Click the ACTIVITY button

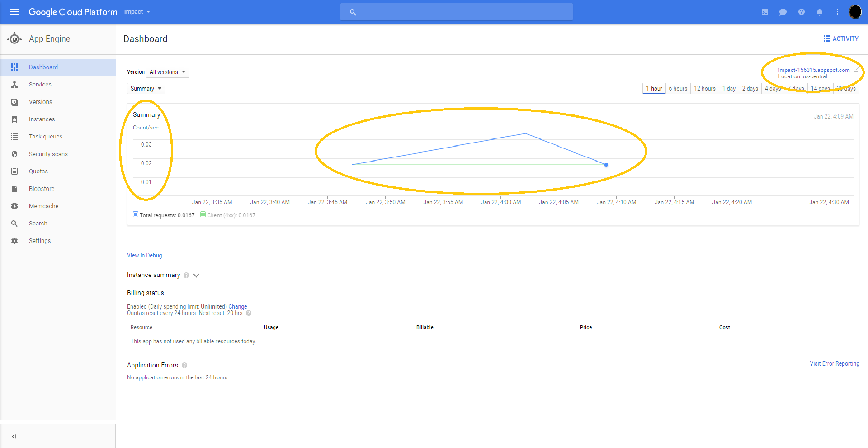pos(841,39)
